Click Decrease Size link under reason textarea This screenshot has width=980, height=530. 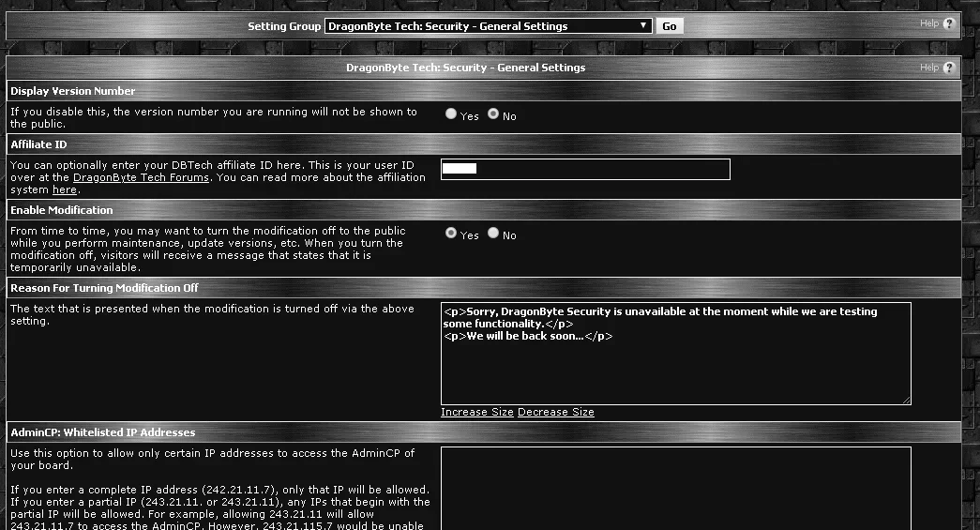555,412
